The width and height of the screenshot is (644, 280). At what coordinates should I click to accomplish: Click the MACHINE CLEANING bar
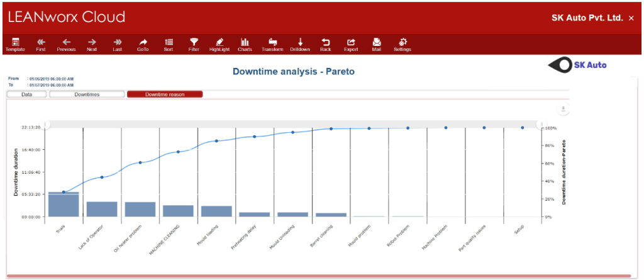(x=178, y=211)
